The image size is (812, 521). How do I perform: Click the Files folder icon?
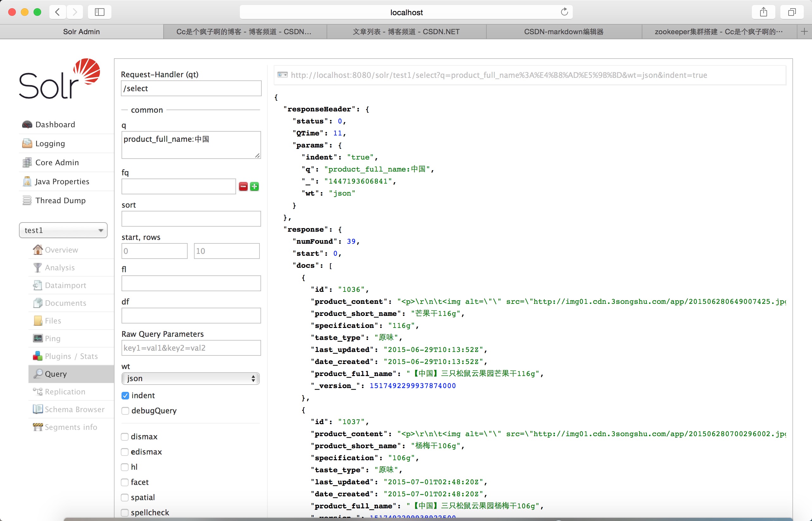(38, 321)
